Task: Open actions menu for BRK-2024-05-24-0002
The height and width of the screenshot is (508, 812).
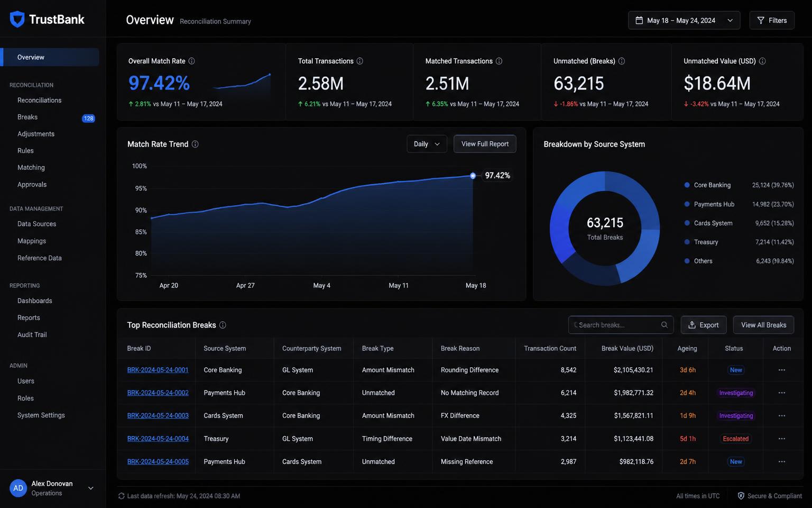Action: point(782,393)
